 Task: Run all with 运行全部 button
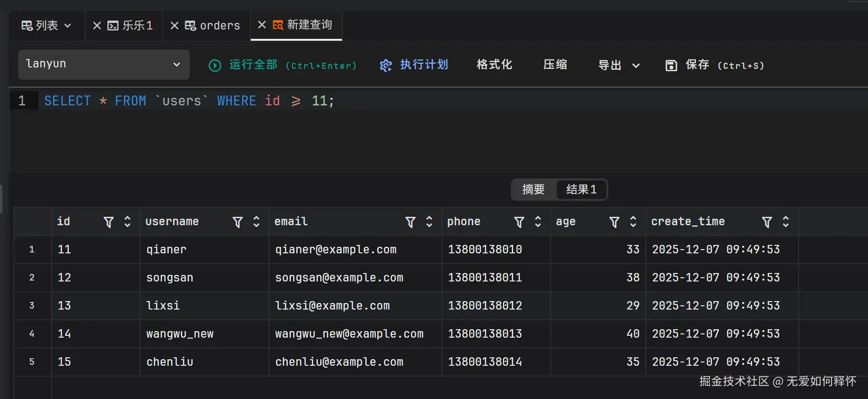[283, 65]
